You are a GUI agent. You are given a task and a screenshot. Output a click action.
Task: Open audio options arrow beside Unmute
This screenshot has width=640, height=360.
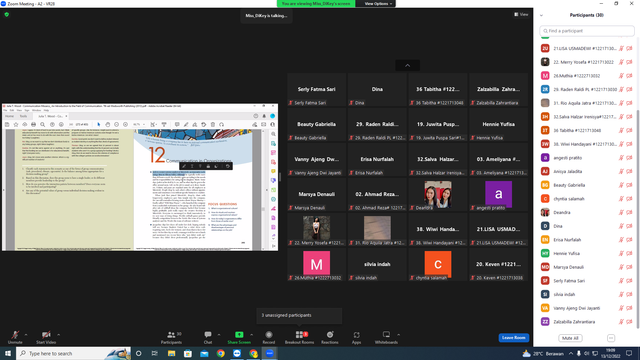(x=26, y=335)
